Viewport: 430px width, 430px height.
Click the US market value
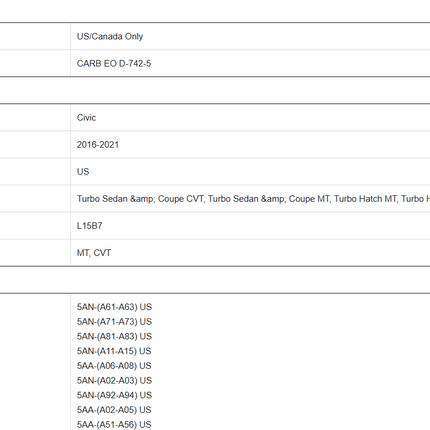coord(83,172)
